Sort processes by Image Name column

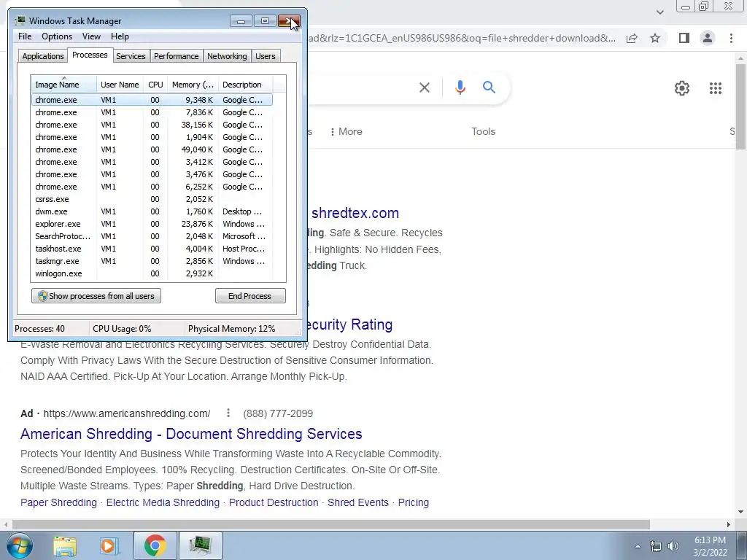(x=64, y=85)
